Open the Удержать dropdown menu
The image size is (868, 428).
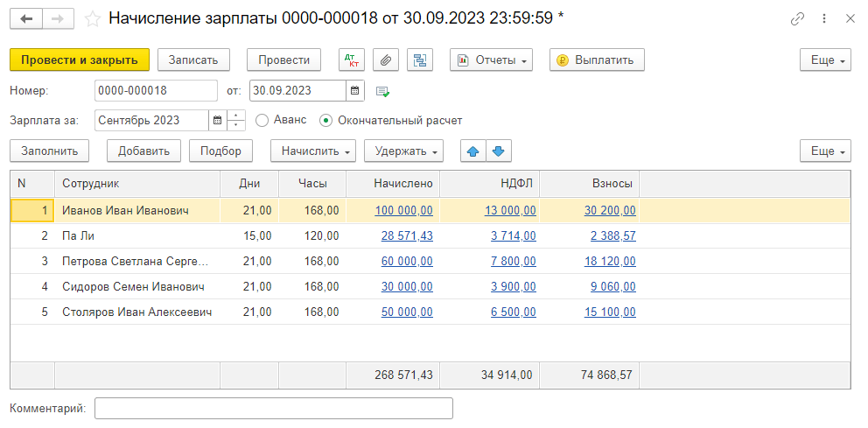[x=403, y=151]
